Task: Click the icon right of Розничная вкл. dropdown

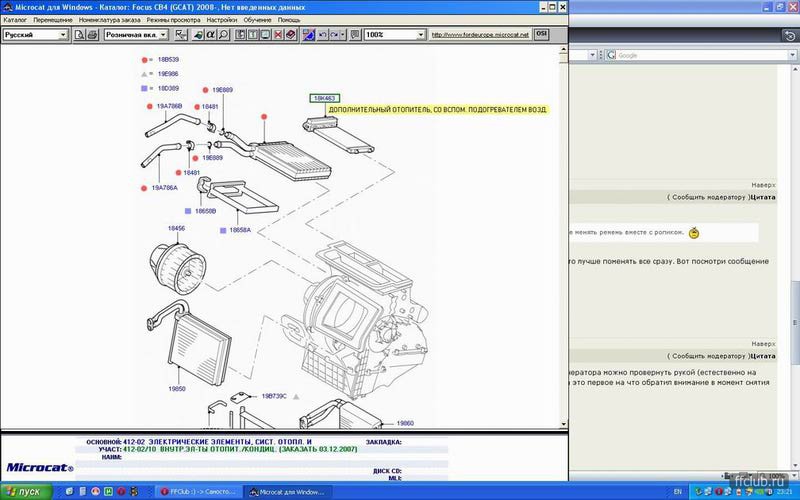Action: 181,35
